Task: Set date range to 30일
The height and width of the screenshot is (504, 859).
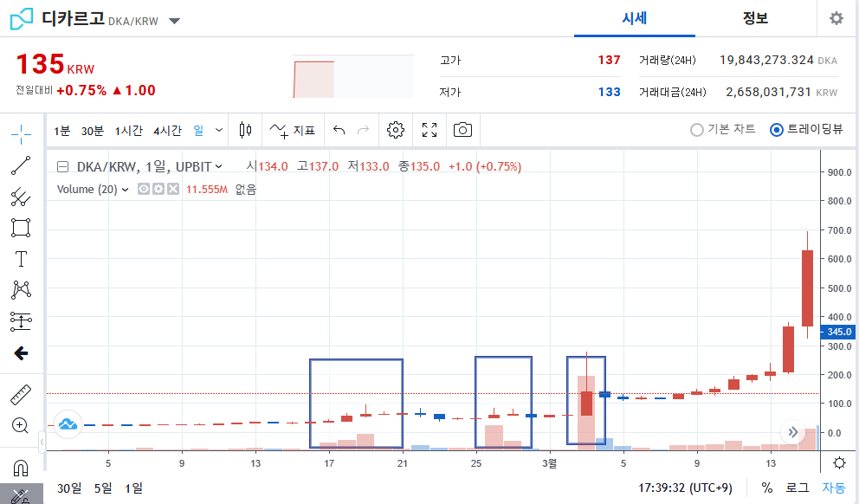Action: [x=69, y=488]
